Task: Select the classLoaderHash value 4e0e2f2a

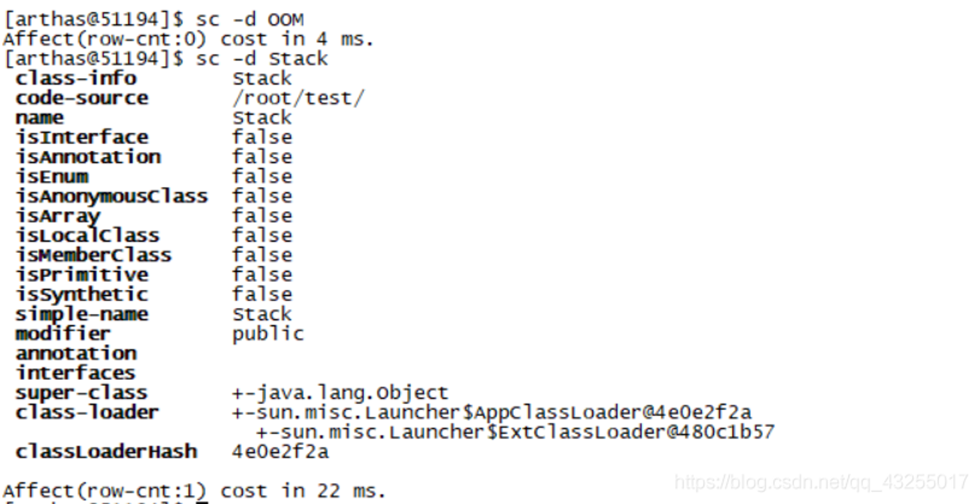Action: tap(280, 452)
